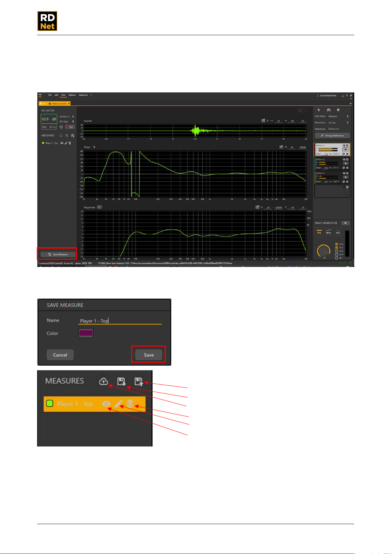The image size is (392, 554).
Task: Start the Wave Generator play button
Action: click(345, 223)
